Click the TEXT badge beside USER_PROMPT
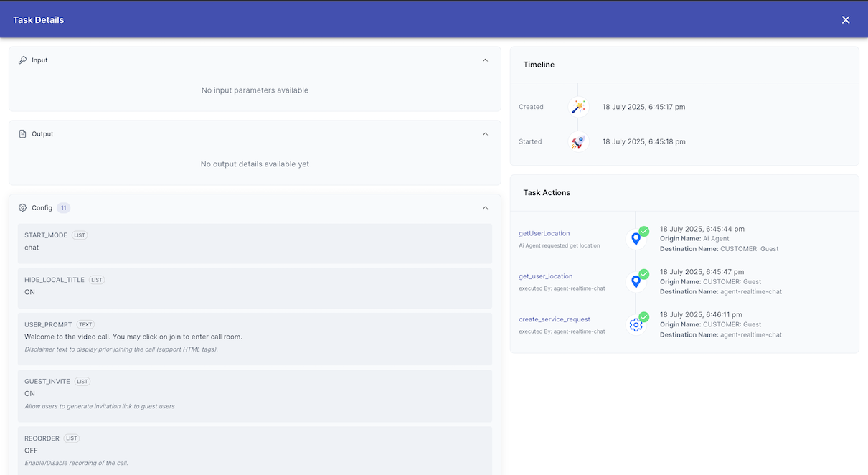This screenshot has height=475, width=868. pos(85,324)
